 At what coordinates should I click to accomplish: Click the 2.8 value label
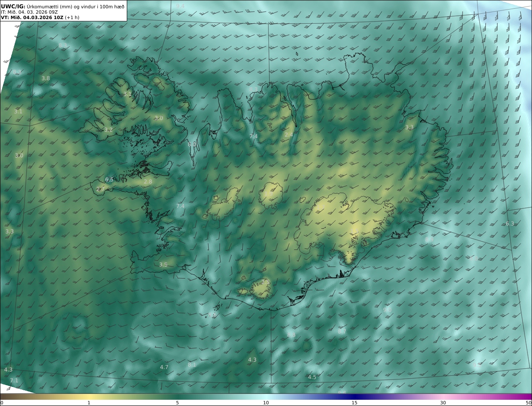click(148, 181)
